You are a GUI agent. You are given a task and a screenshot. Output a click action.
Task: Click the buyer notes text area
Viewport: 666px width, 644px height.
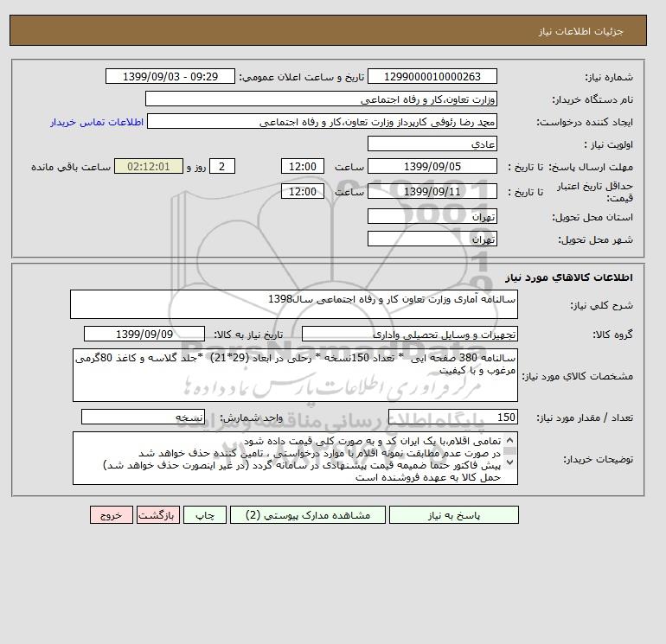tap(295, 458)
